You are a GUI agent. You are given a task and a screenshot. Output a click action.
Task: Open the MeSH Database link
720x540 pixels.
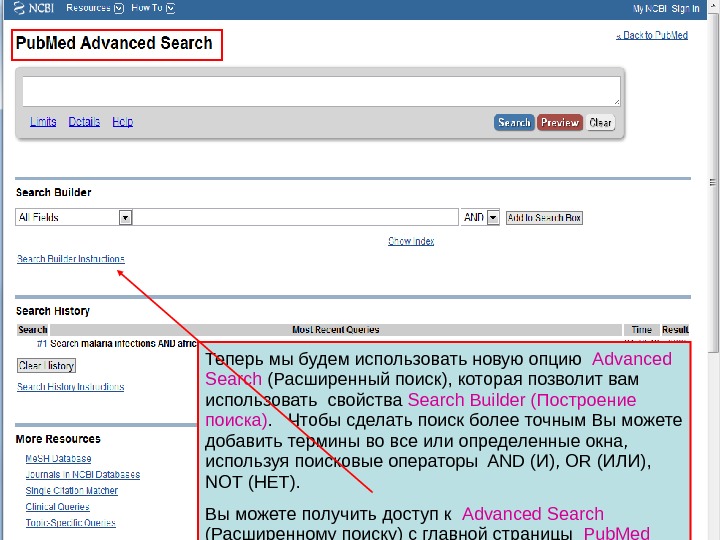[x=58, y=458]
